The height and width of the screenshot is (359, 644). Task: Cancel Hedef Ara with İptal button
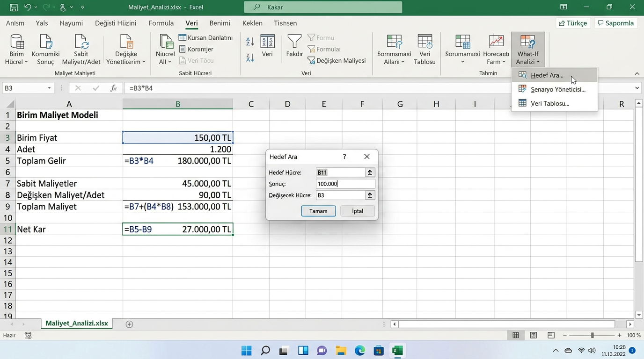click(x=358, y=211)
